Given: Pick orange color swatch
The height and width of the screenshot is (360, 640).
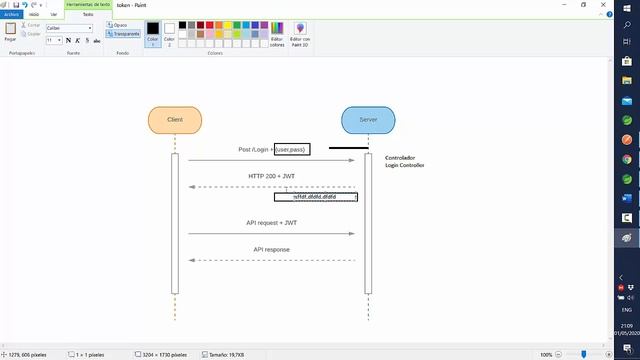Looking at the screenshot, I should click(219, 25).
